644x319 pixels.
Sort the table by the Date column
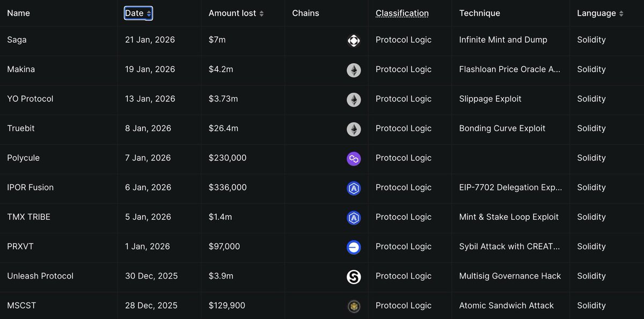[x=138, y=13]
